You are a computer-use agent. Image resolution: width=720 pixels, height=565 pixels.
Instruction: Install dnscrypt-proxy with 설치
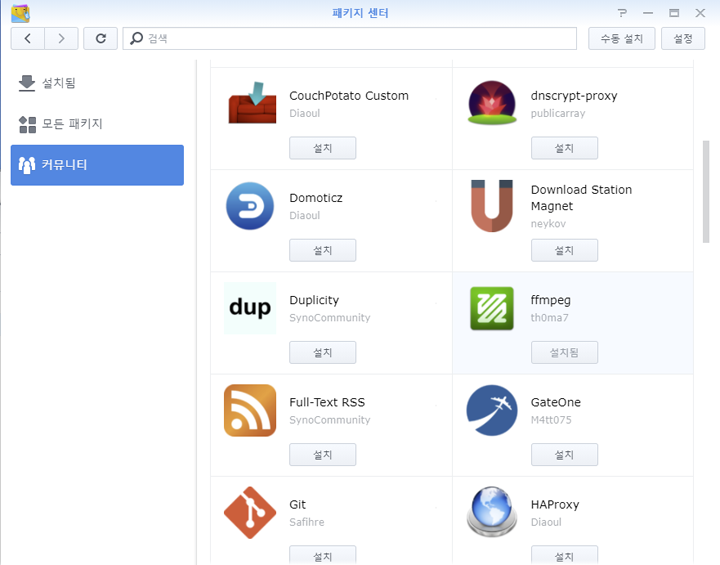point(564,148)
